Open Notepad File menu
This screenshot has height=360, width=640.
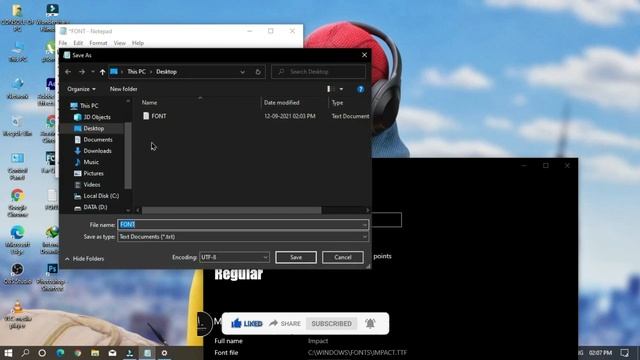(x=63, y=43)
